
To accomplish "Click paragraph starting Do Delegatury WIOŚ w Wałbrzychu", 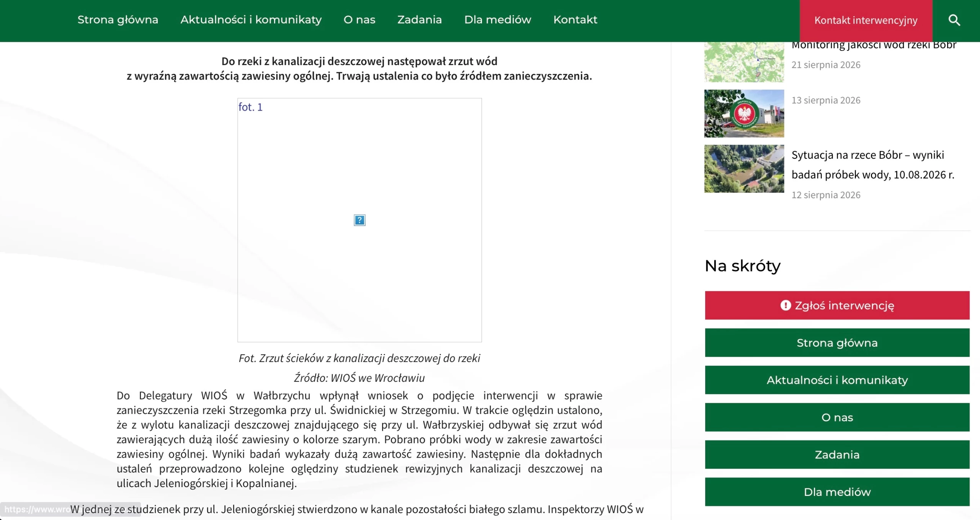I will coord(359,439).
